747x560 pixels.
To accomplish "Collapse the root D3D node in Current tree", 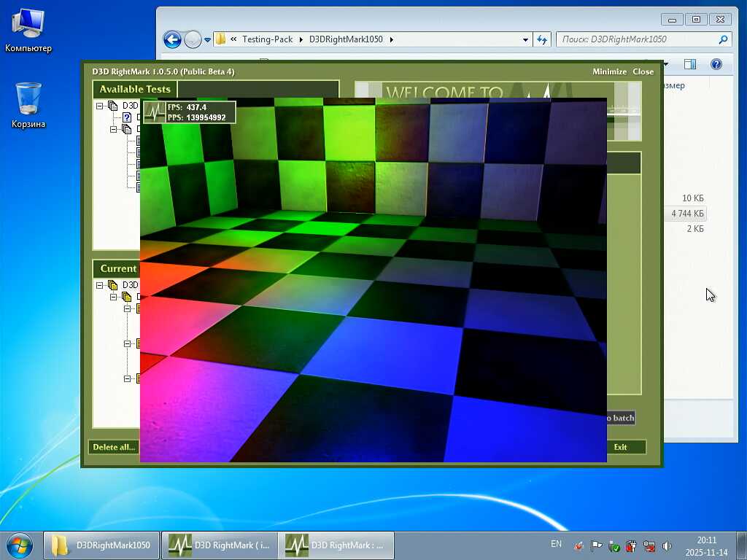I will 100,285.
